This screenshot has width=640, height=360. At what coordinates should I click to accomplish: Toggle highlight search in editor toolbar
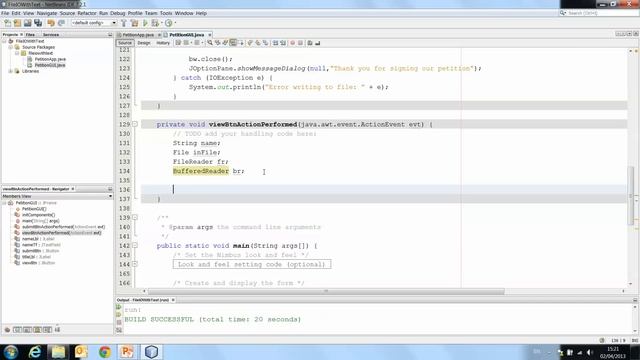click(x=233, y=43)
